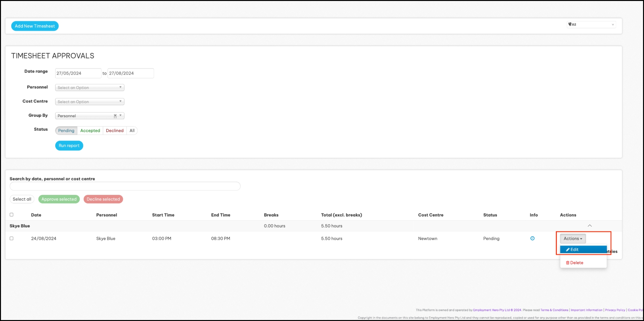Click the Approve selected button
The height and width of the screenshot is (321, 644).
click(59, 199)
